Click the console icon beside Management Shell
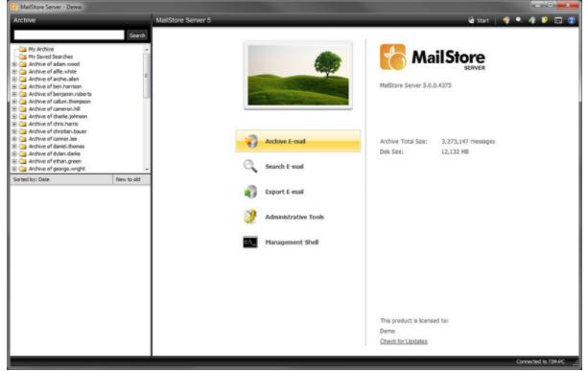Viewport: 588px width, 371px height. (250, 243)
